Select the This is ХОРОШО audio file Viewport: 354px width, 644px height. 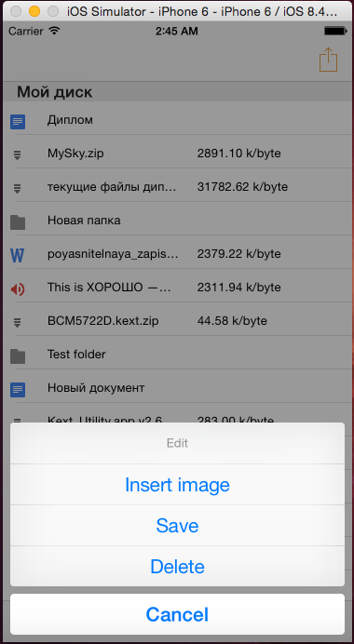[x=179, y=288]
